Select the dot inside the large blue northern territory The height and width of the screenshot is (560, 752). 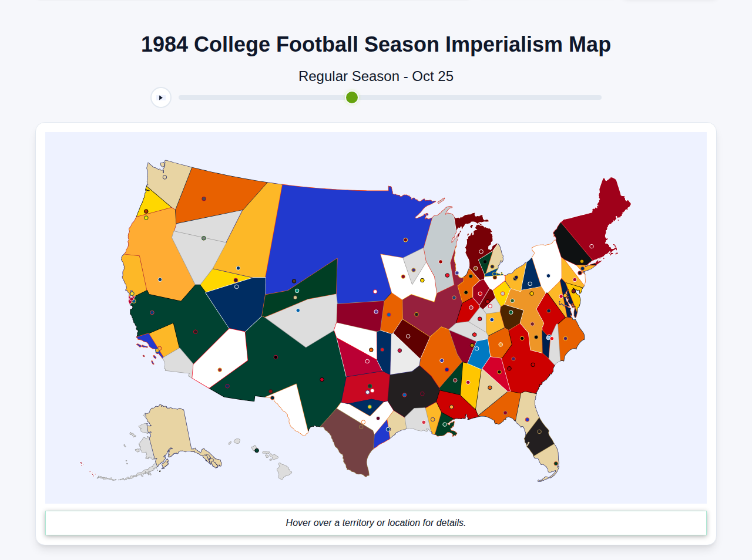pyautogui.click(x=405, y=240)
